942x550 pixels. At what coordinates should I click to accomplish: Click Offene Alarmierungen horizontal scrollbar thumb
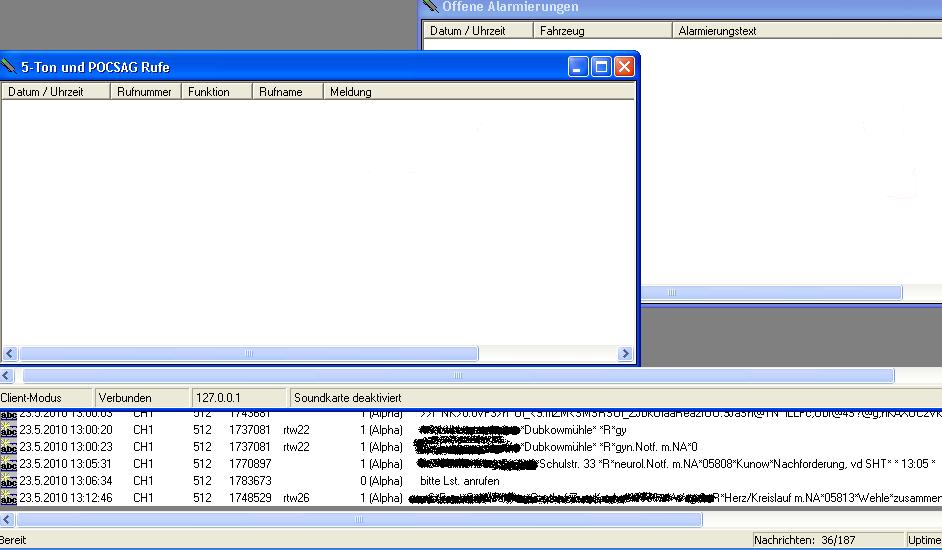(x=771, y=293)
